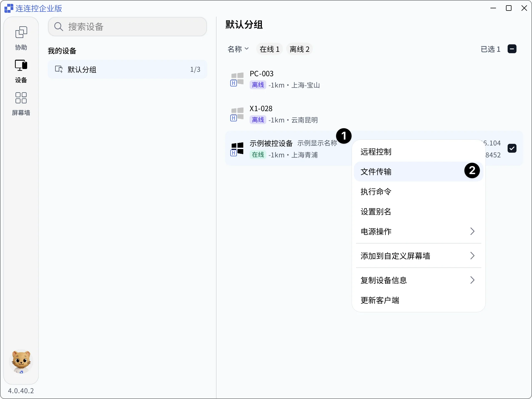The width and height of the screenshot is (532, 399).
Task: Click the 示例被控设备 device name
Action: click(271, 143)
